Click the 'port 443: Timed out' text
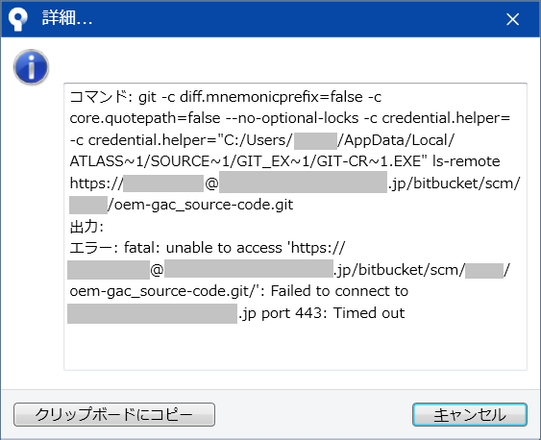The width and height of the screenshot is (541, 440). point(333,313)
